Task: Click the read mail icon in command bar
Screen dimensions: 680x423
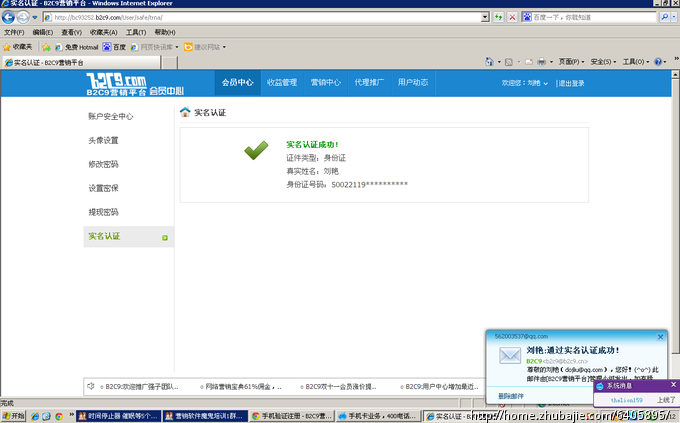Action: click(529, 62)
